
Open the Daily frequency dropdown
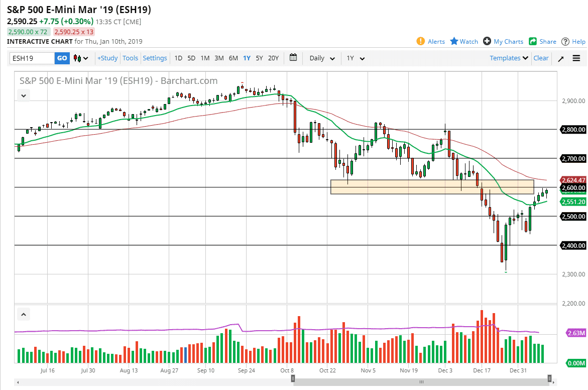(321, 58)
